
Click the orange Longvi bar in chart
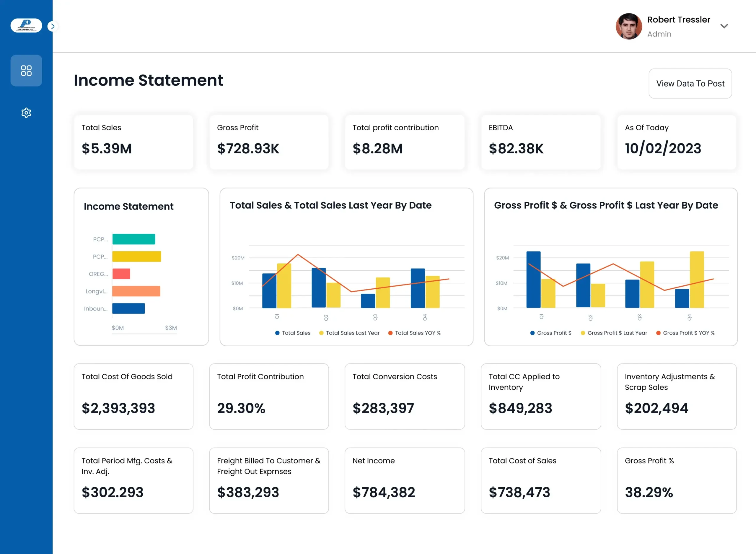[x=136, y=291]
